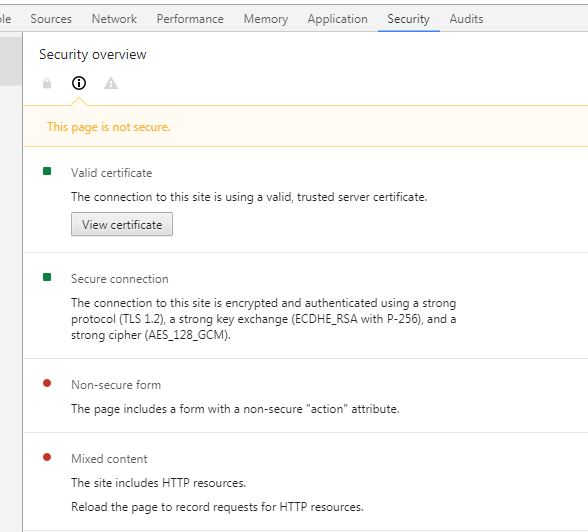Click the non-secure "action" attribute description
This screenshot has width=588, height=532.
(236, 409)
